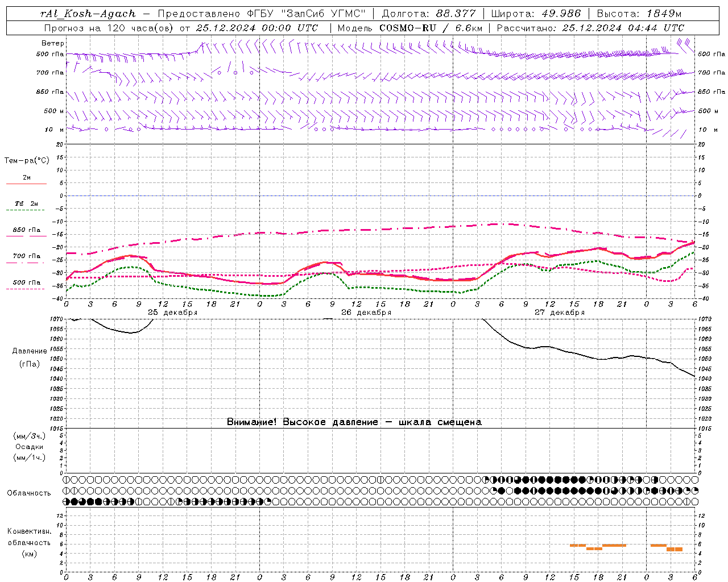The height and width of the screenshot is (582, 728).
Task: Click the 850 гПа temperature legend entry
Action: pyautogui.click(x=27, y=230)
